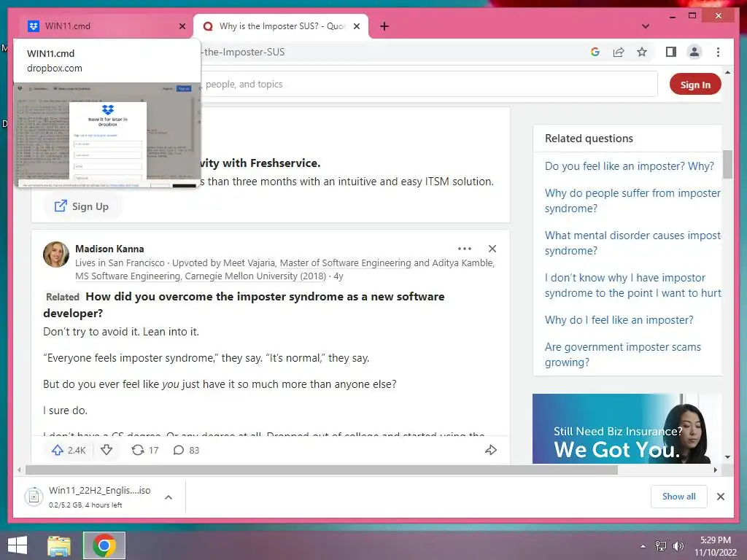Open the Chrome profile avatar
Image resolution: width=747 pixels, height=560 pixels.
click(694, 52)
